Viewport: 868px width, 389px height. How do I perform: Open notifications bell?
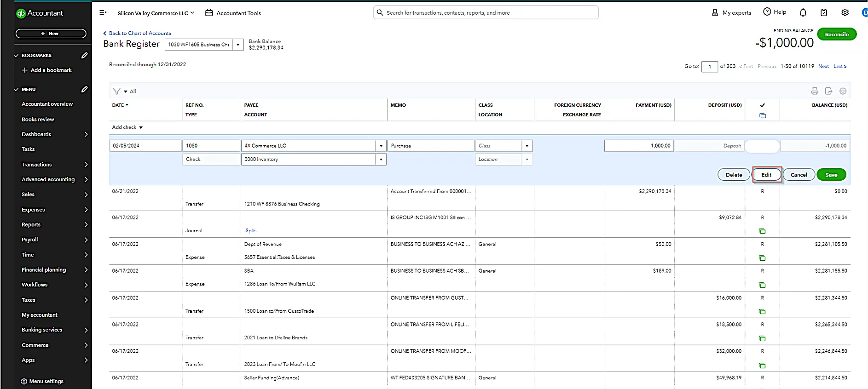click(803, 13)
